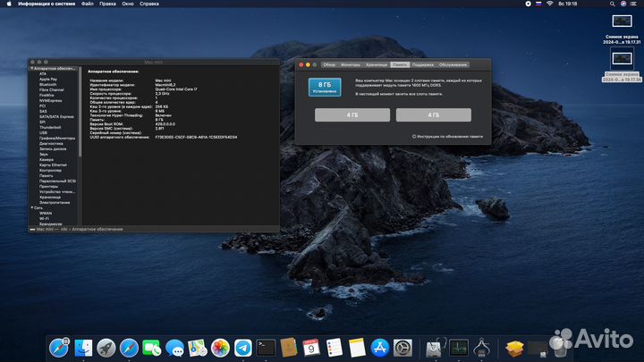Open System Preferences from the Dock
Image resolution: width=644 pixels, height=362 pixels.
(402, 346)
